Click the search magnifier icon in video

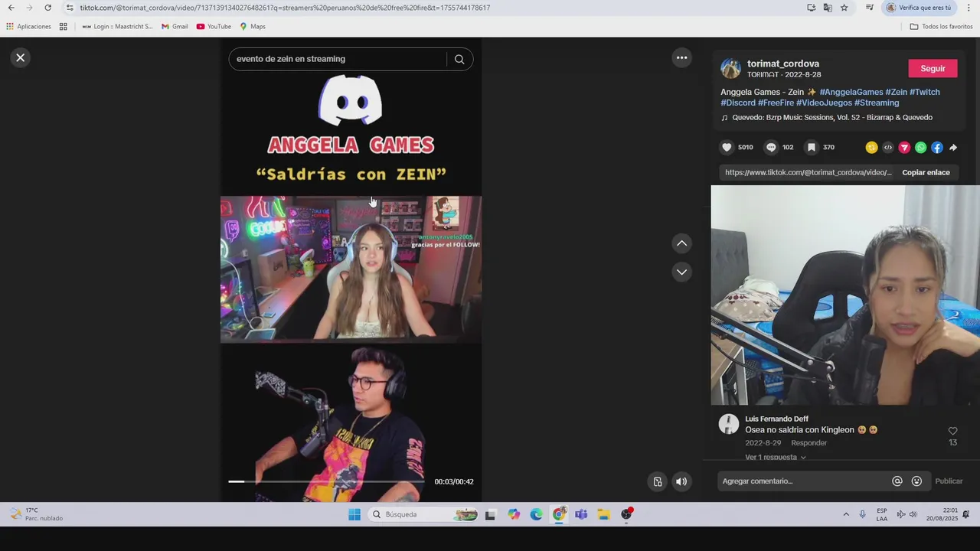coord(459,59)
